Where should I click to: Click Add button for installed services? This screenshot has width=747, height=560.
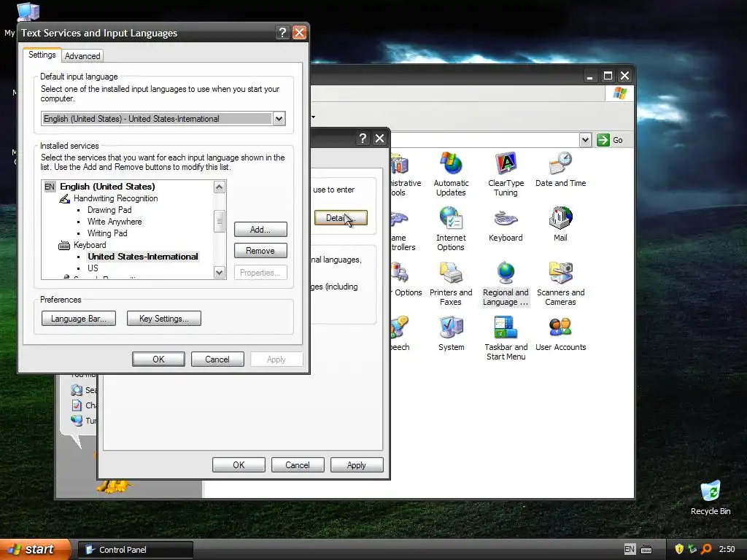coord(260,230)
